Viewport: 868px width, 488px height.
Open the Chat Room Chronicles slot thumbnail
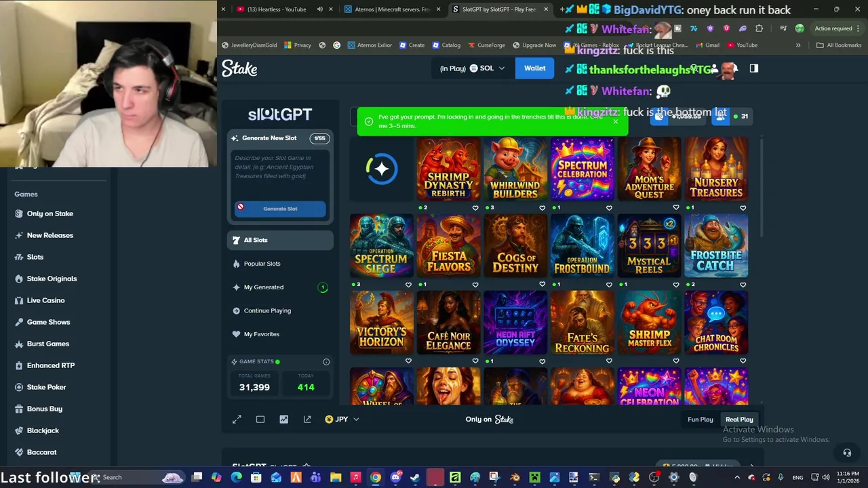point(716,323)
